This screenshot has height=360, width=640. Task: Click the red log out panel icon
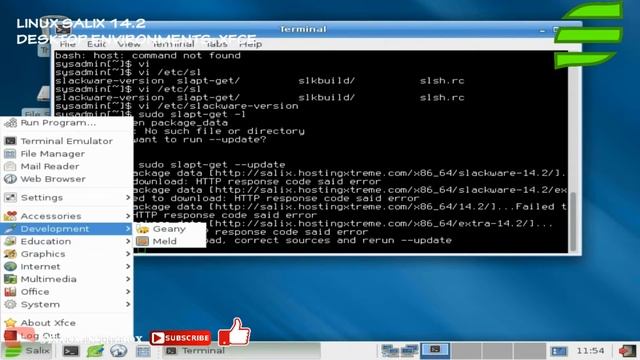(x=627, y=351)
